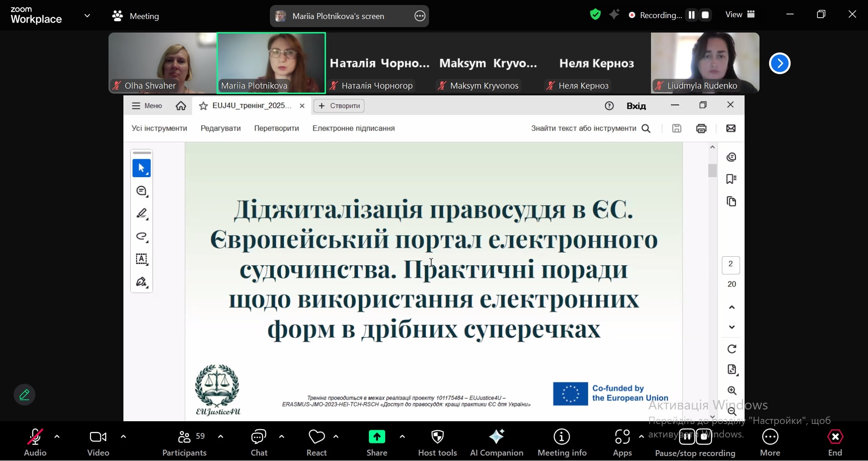The height and width of the screenshot is (461, 868).
Task: Open the Усі інструменти menu
Action: (159, 128)
